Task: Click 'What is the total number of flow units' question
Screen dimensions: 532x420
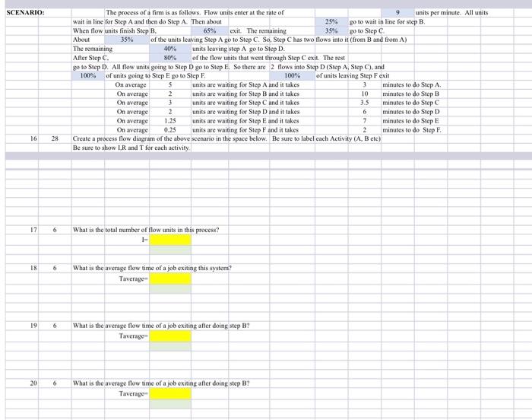Action: pos(146,230)
